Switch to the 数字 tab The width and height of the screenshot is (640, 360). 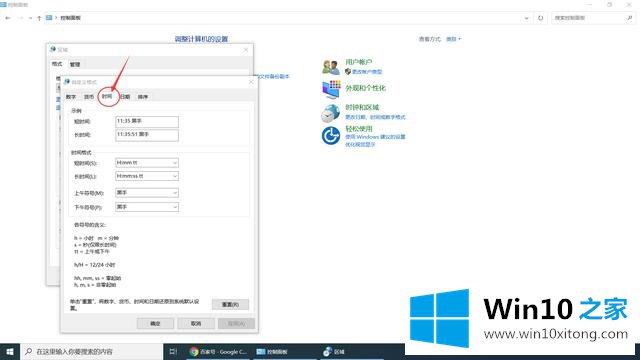71,97
